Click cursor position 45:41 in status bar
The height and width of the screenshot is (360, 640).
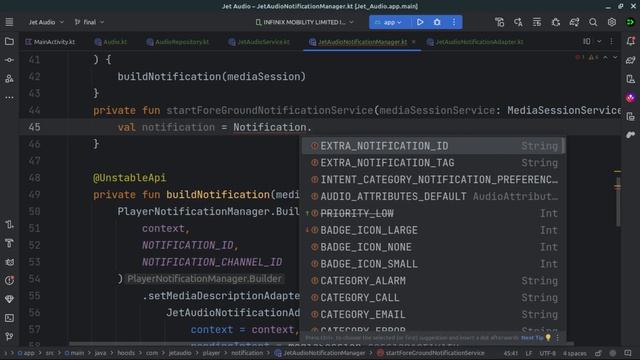[511, 353]
